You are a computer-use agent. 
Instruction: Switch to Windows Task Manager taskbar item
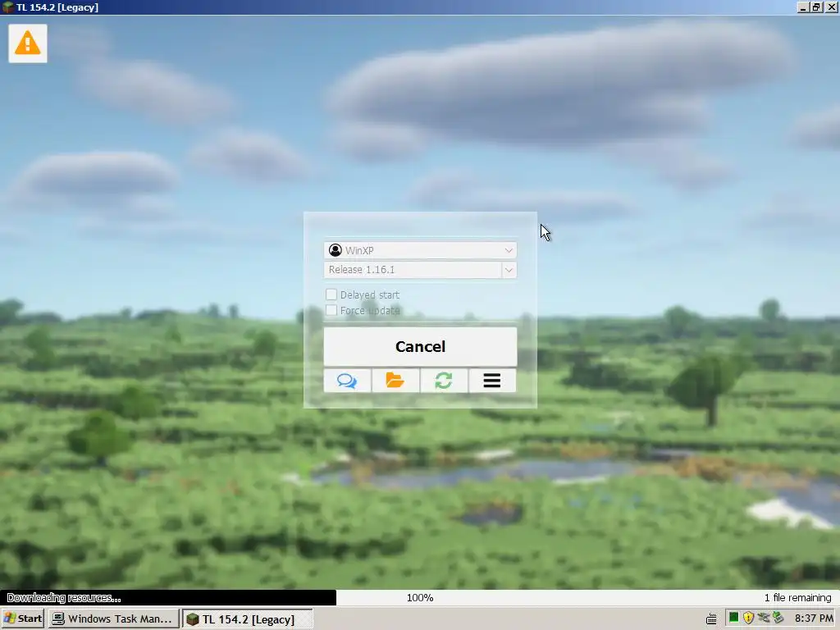point(113,619)
